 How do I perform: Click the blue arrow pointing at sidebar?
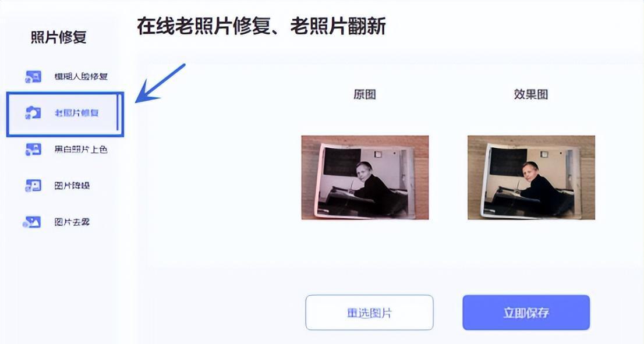pos(160,83)
